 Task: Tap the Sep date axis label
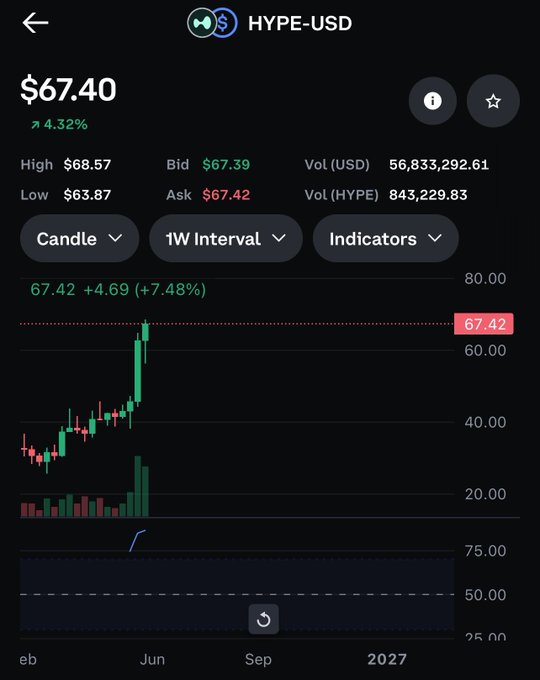tap(258, 660)
